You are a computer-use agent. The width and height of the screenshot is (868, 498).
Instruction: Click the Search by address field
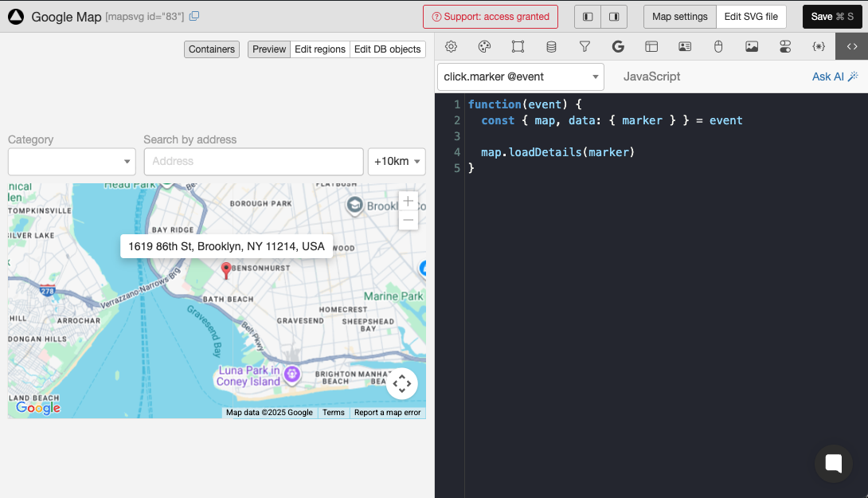pos(253,162)
